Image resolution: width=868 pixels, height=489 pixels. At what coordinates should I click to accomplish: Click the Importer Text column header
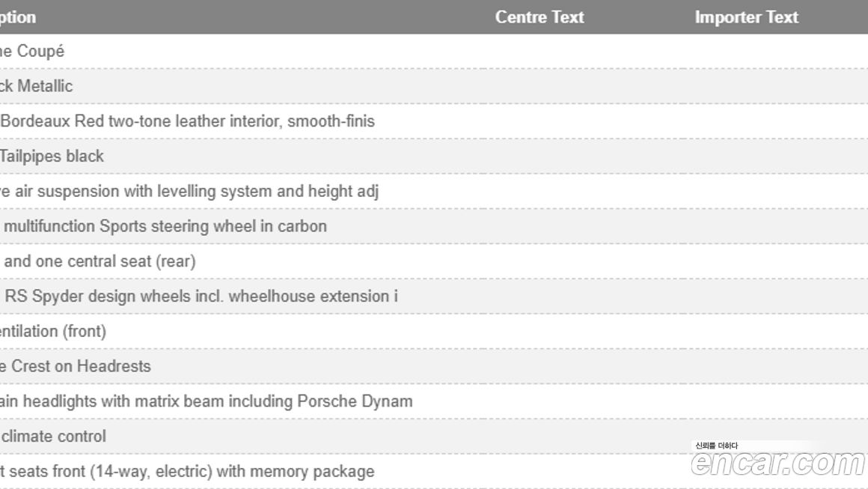[x=746, y=17]
